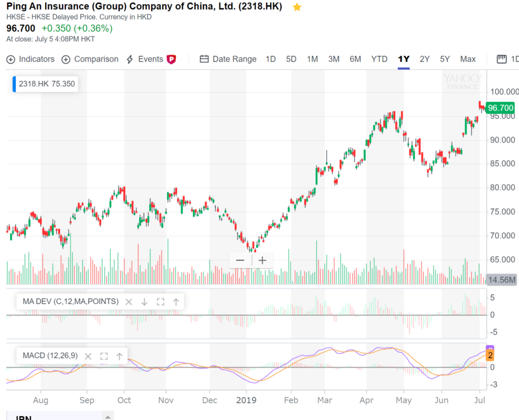The image size is (519, 420).
Task: Select the 1Y time range
Action: point(404,59)
